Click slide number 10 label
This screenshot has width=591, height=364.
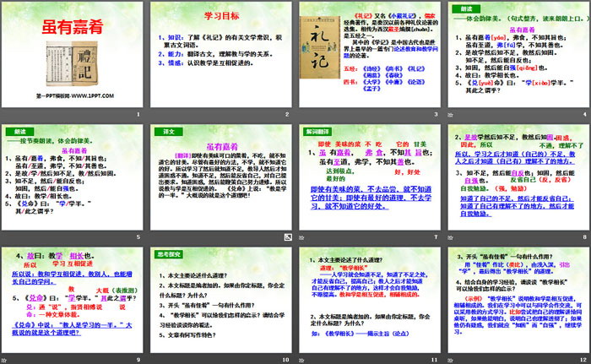285,360
